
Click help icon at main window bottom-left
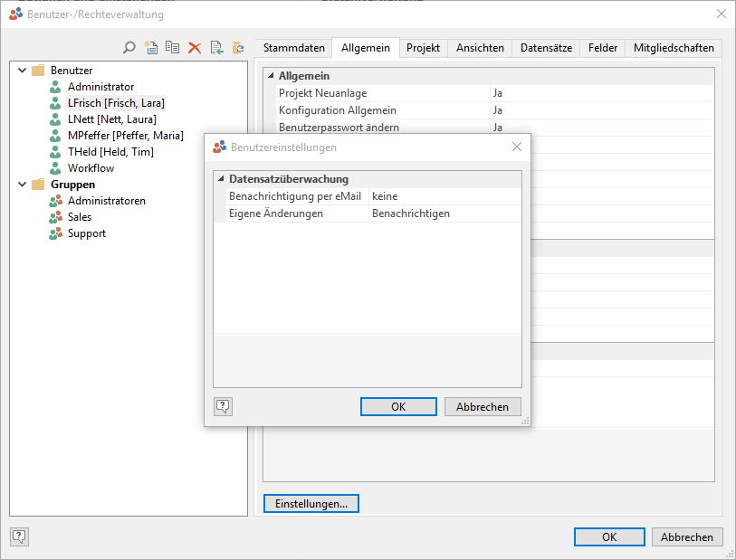[19, 536]
